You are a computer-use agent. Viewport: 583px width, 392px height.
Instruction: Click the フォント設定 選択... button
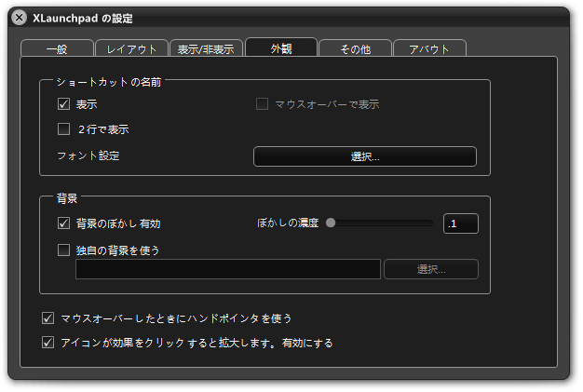tap(365, 156)
